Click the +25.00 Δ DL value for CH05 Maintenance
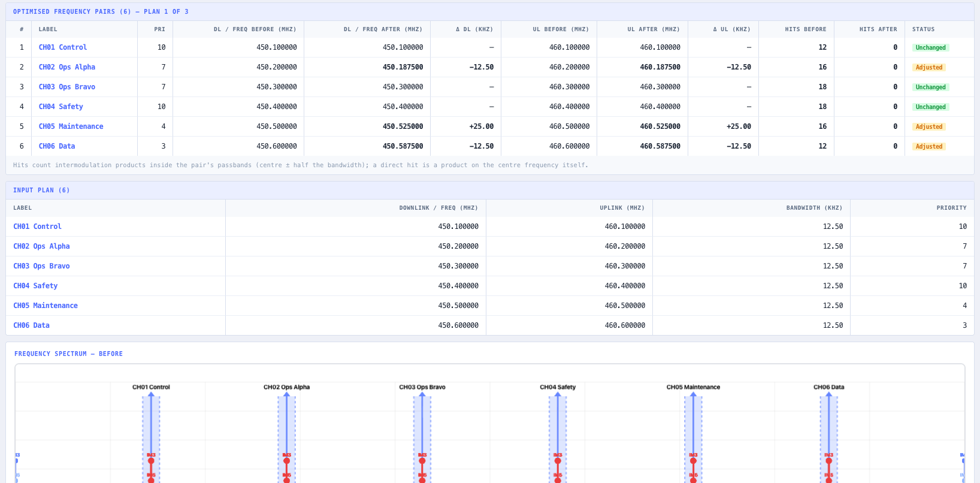 (x=482, y=126)
